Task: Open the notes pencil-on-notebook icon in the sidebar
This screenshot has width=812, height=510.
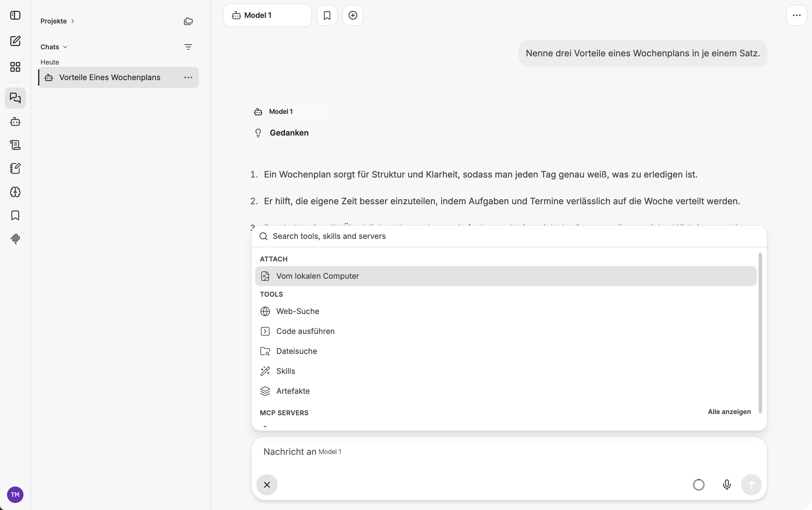Action: point(15,168)
